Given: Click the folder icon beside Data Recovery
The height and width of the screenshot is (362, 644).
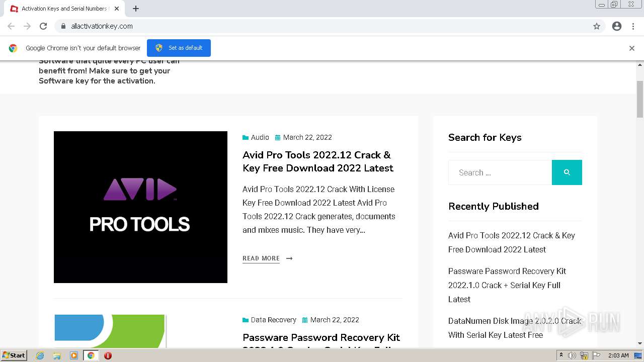Looking at the screenshot, I should coord(246,320).
